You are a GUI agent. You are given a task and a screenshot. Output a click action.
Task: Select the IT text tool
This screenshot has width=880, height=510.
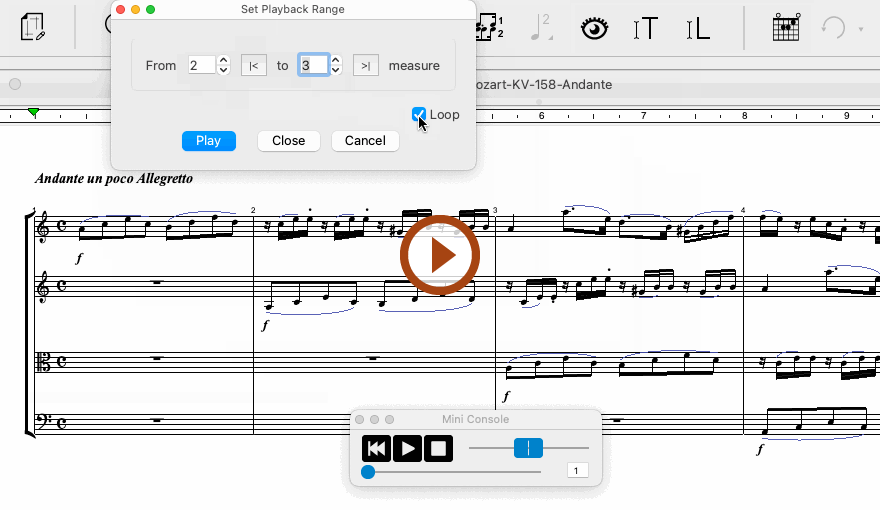pos(645,28)
